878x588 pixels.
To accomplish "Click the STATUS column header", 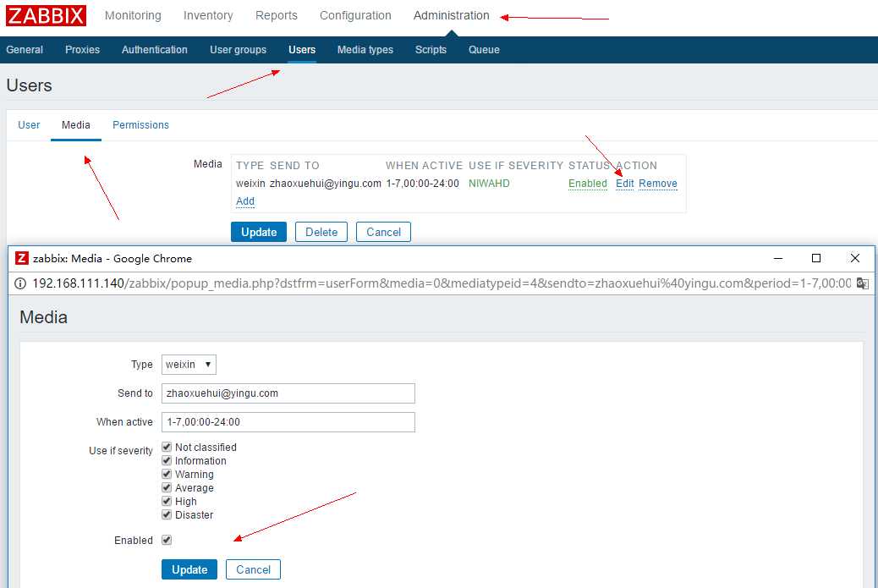I will pyautogui.click(x=589, y=166).
